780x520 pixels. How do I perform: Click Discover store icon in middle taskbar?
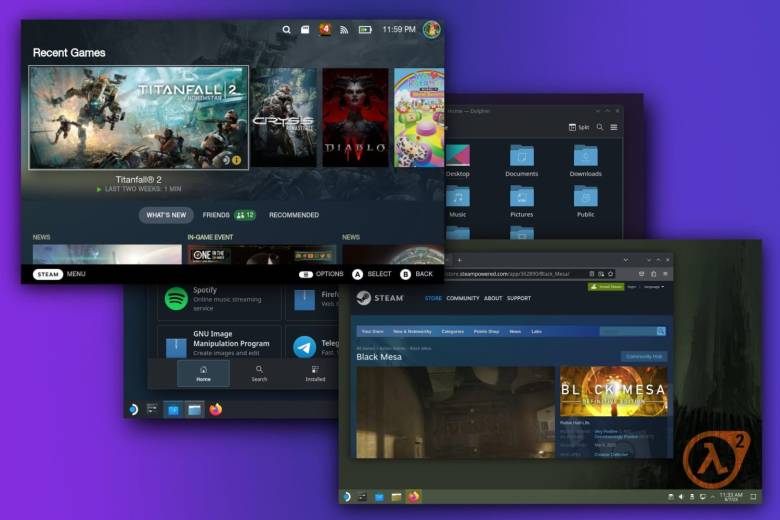(x=173, y=410)
